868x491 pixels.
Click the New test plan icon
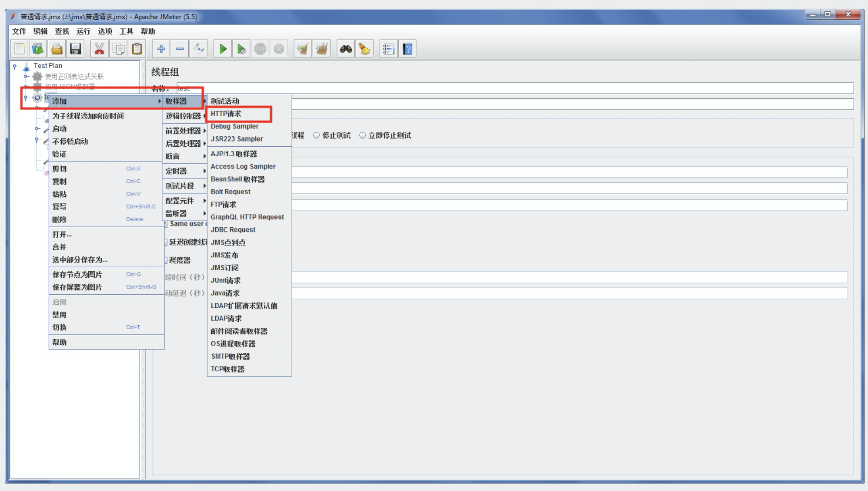tap(20, 49)
